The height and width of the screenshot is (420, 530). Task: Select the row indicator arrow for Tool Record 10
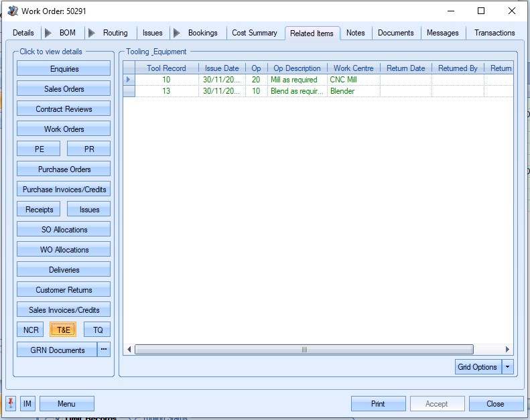pos(129,80)
